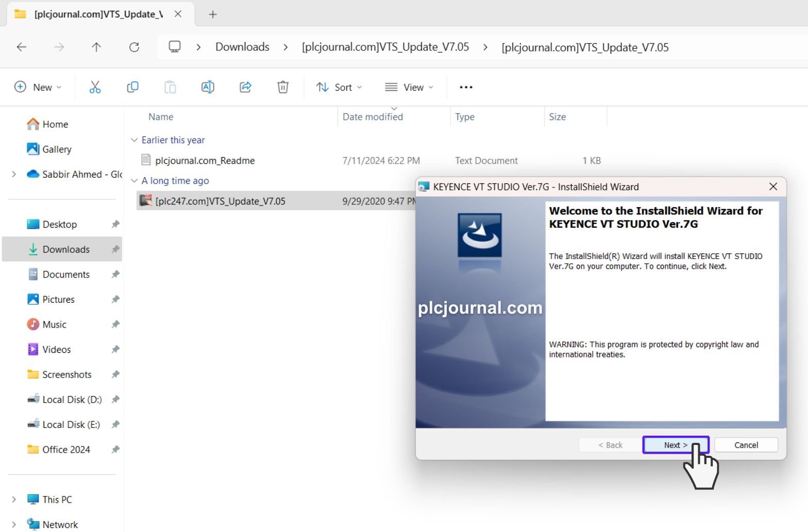The height and width of the screenshot is (532, 808).
Task: Click Downloads in the breadcrumb path
Action: [x=242, y=47]
